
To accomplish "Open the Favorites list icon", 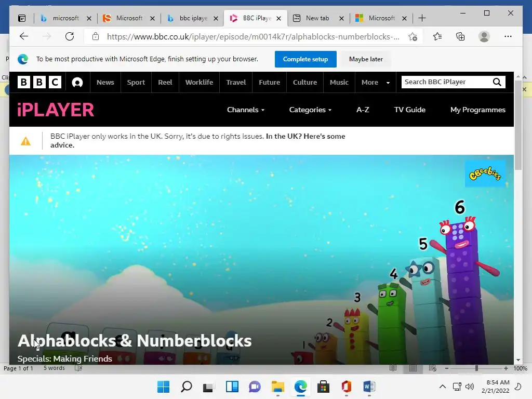I will [x=437, y=36].
